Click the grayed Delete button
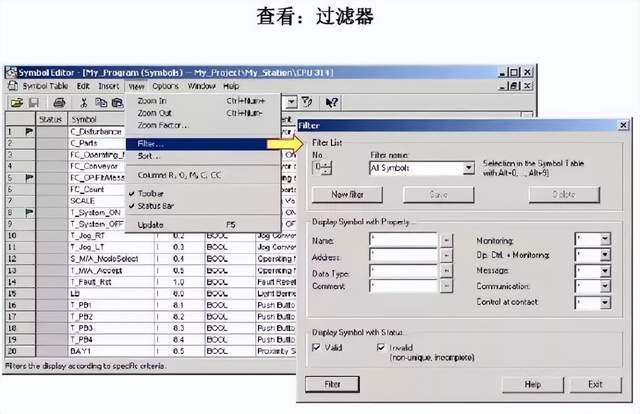 pyautogui.click(x=564, y=195)
